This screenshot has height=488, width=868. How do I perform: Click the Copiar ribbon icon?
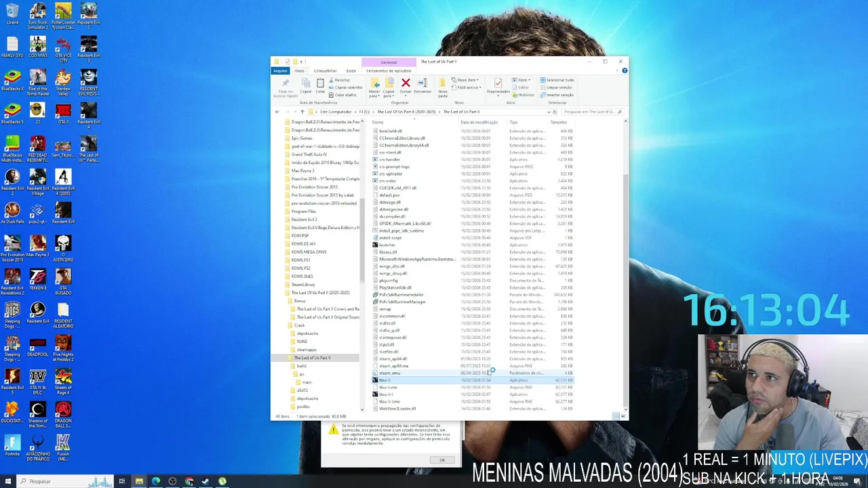tap(306, 83)
